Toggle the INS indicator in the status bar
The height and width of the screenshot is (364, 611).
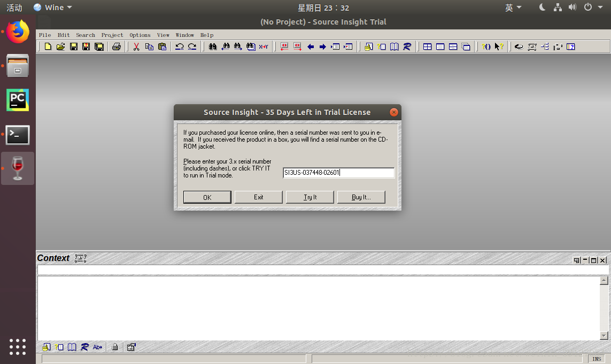(x=597, y=359)
